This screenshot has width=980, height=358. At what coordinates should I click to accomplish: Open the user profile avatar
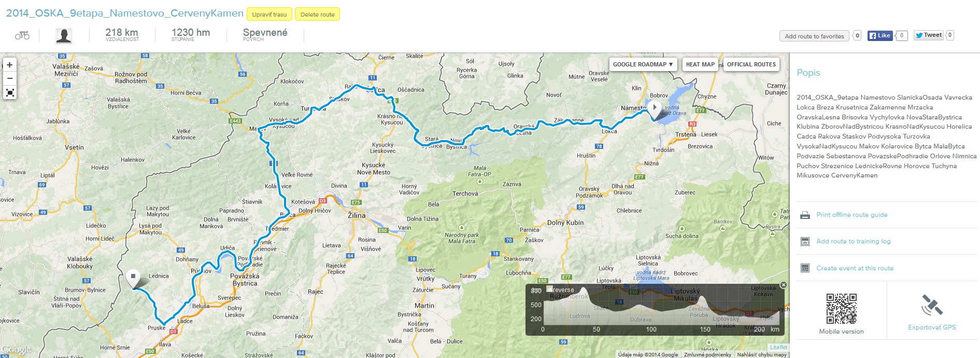(x=64, y=35)
